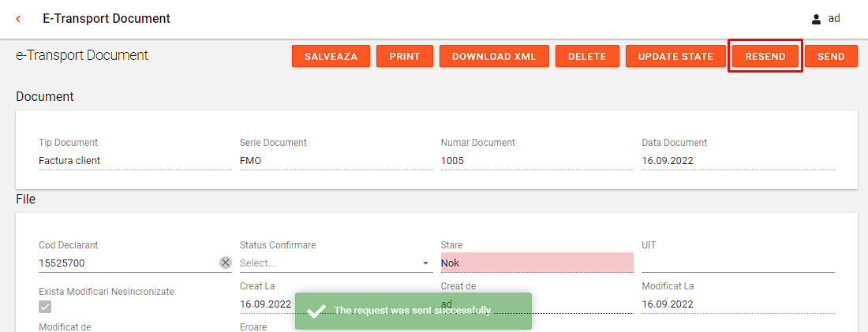Click the empty UIT input field
The height and width of the screenshot is (332, 868).
pos(738,263)
